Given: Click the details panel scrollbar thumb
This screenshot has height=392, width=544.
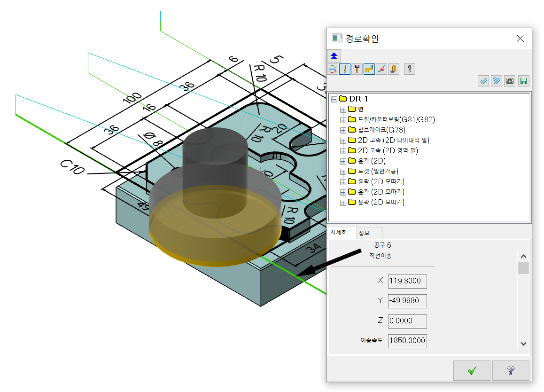Looking at the screenshot, I should tap(523, 268).
